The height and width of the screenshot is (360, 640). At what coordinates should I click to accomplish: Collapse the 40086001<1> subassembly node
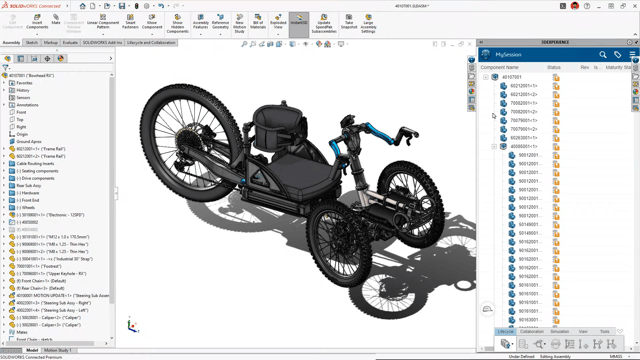pos(494,146)
